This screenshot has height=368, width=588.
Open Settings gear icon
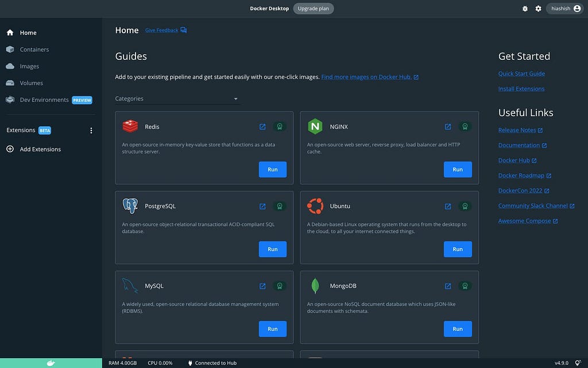(x=538, y=9)
